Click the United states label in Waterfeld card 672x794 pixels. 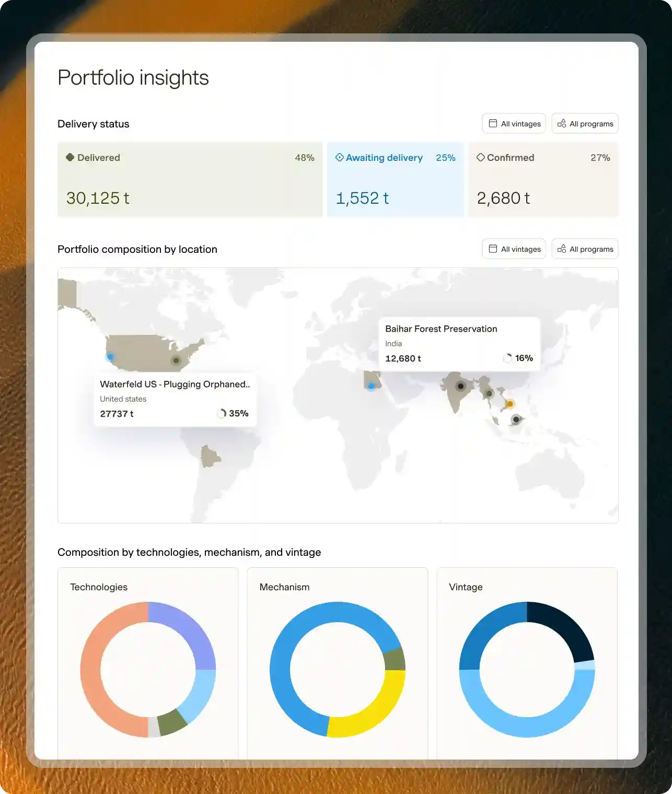pos(123,399)
